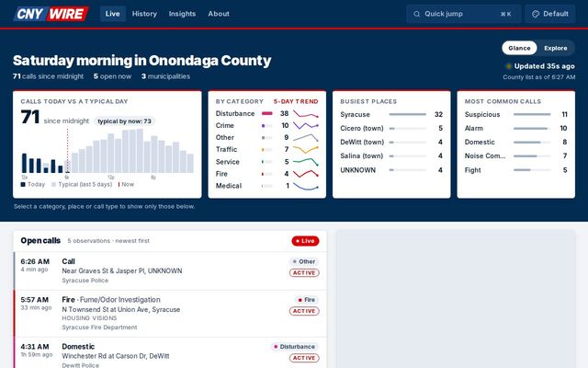Viewport: 588px width, 368px height.
Task: Click '5 open now' stat
Action: (112, 76)
